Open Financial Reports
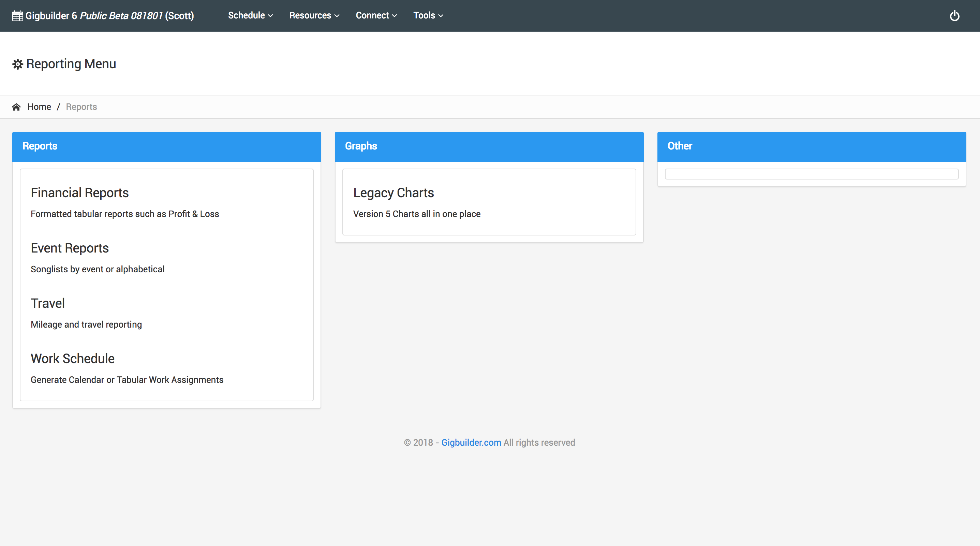The width and height of the screenshot is (980, 546). tap(80, 193)
